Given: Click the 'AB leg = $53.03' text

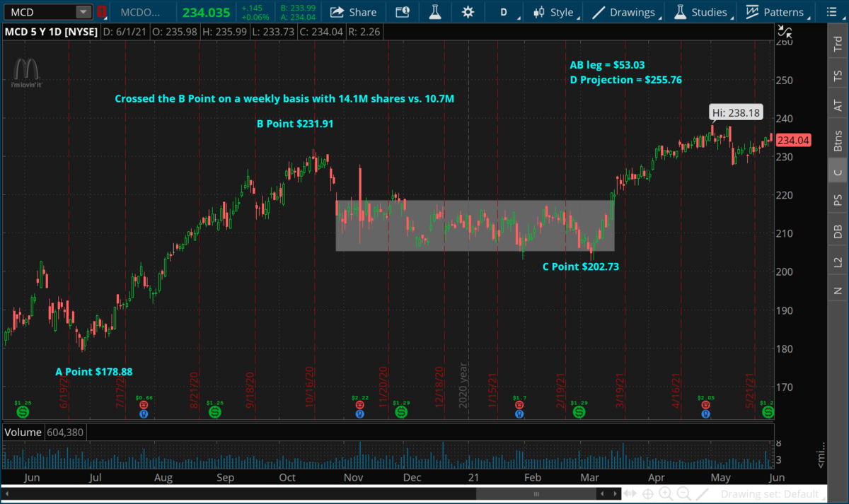Looking at the screenshot, I should point(607,64).
